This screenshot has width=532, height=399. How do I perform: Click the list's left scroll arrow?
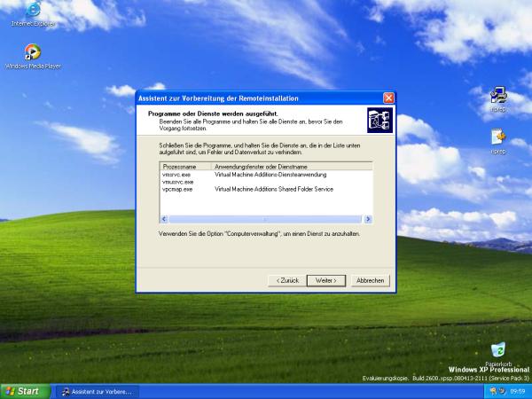coord(164,219)
